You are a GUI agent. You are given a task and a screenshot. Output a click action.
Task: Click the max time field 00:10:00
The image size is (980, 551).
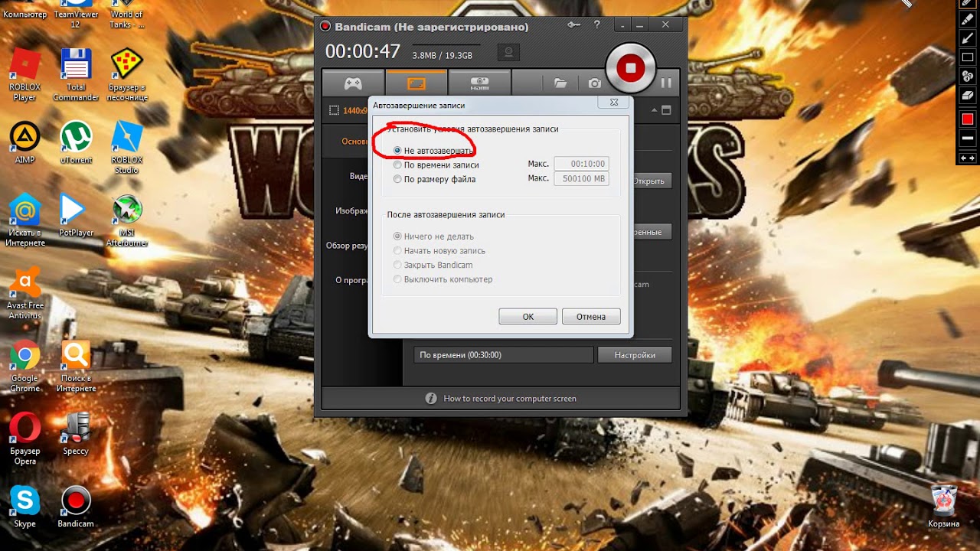(x=581, y=164)
